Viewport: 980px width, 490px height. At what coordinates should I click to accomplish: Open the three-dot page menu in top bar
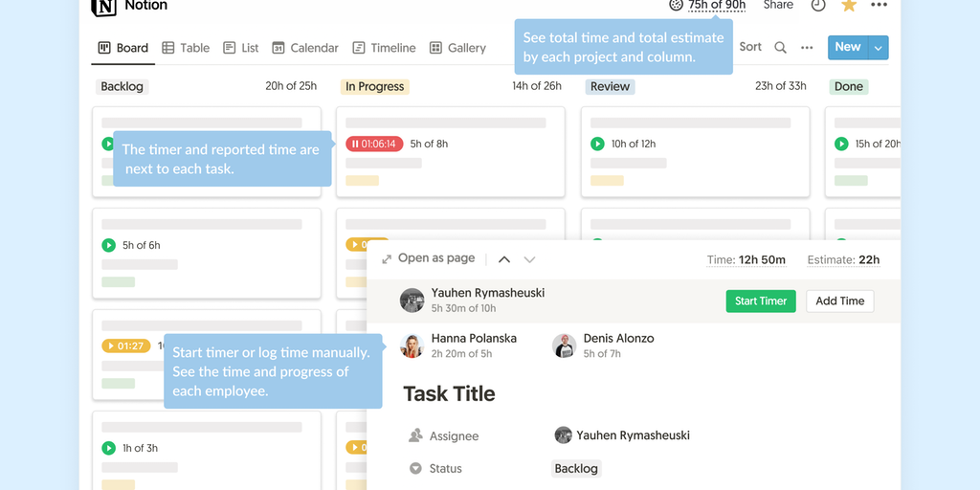[x=879, y=5]
